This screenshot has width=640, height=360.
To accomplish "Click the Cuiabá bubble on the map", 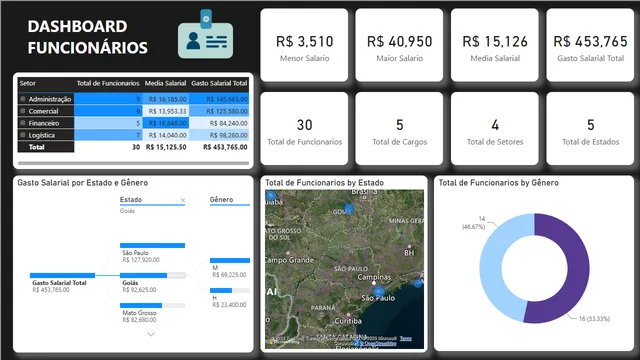I will click(x=271, y=196).
